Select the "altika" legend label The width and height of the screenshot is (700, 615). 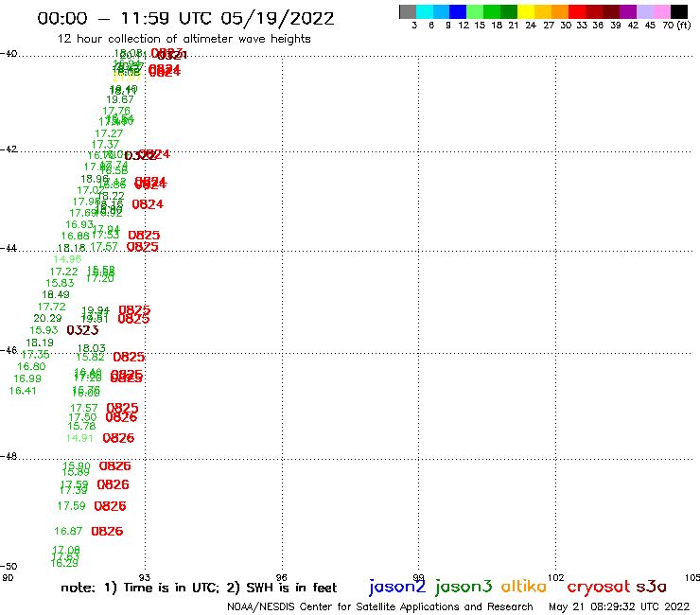[x=524, y=586]
